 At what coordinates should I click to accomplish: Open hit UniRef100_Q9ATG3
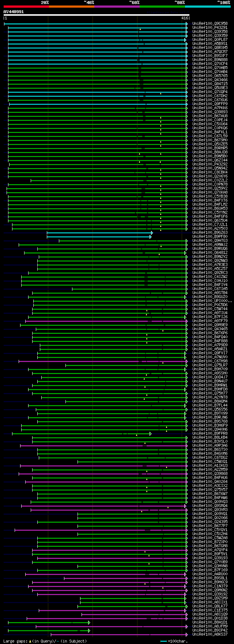(210, 241)
